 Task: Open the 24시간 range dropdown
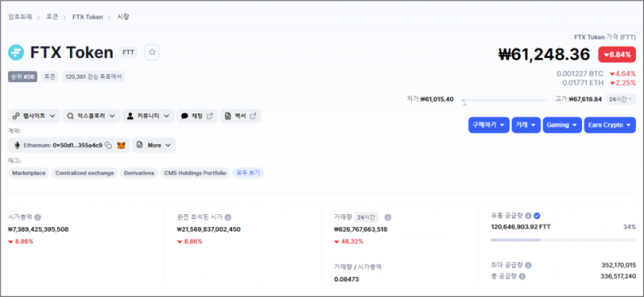click(x=621, y=99)
